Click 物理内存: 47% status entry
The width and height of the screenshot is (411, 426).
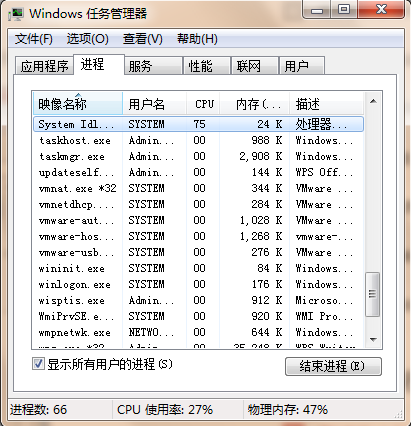click(288, 410)
